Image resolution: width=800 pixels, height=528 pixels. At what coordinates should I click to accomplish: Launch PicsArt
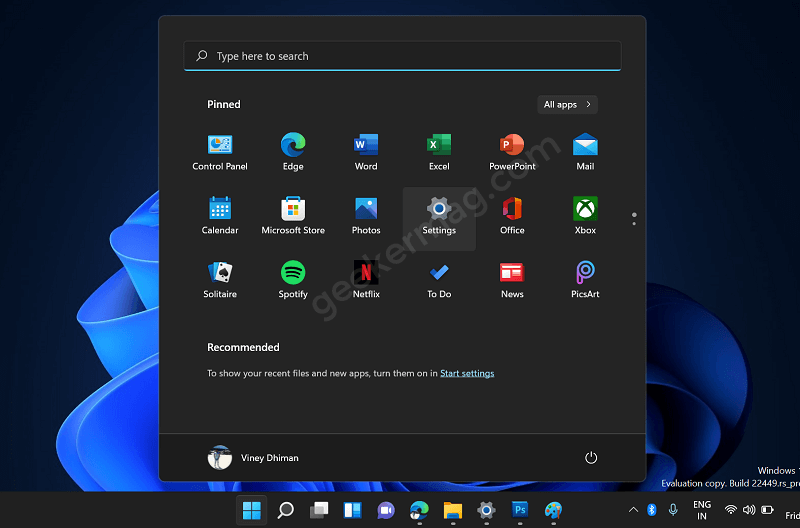[585, 280]
